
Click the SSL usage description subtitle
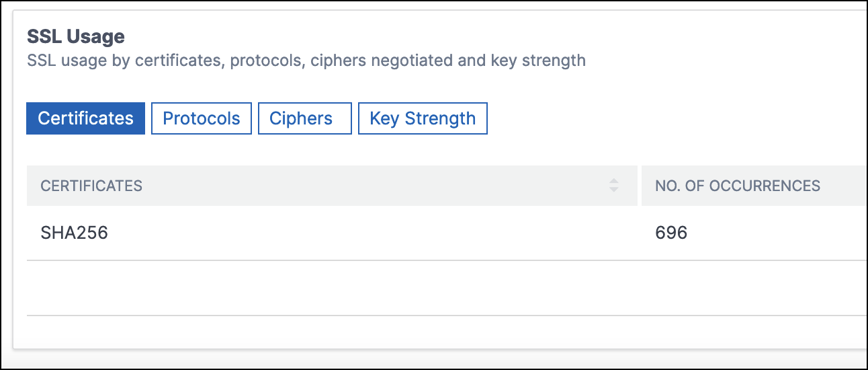click(x=306, y=61)
